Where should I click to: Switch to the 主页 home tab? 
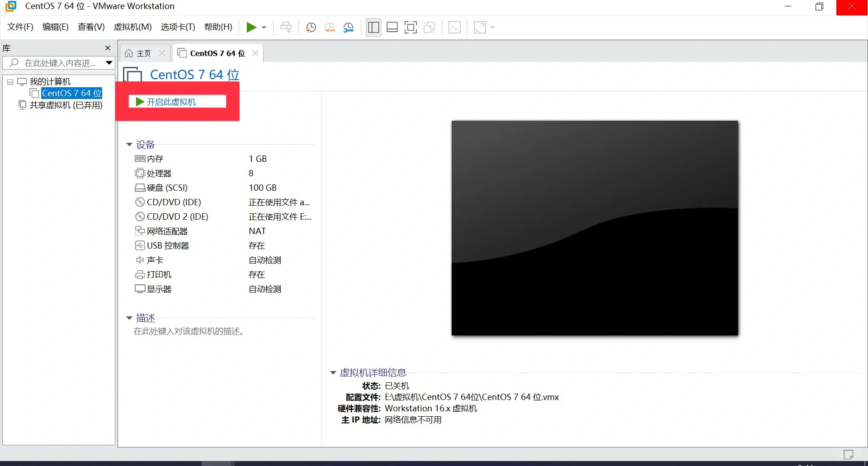[142, 53]
